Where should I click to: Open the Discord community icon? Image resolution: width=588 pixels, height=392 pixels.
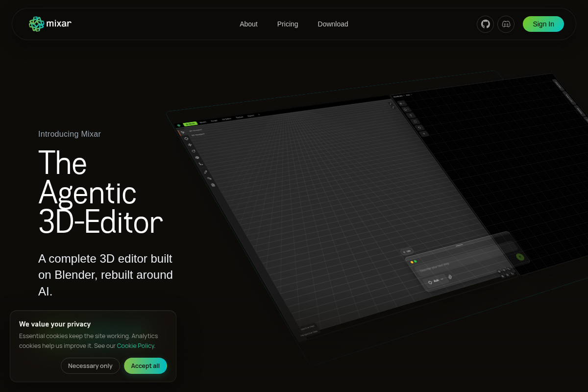point(506,24)
